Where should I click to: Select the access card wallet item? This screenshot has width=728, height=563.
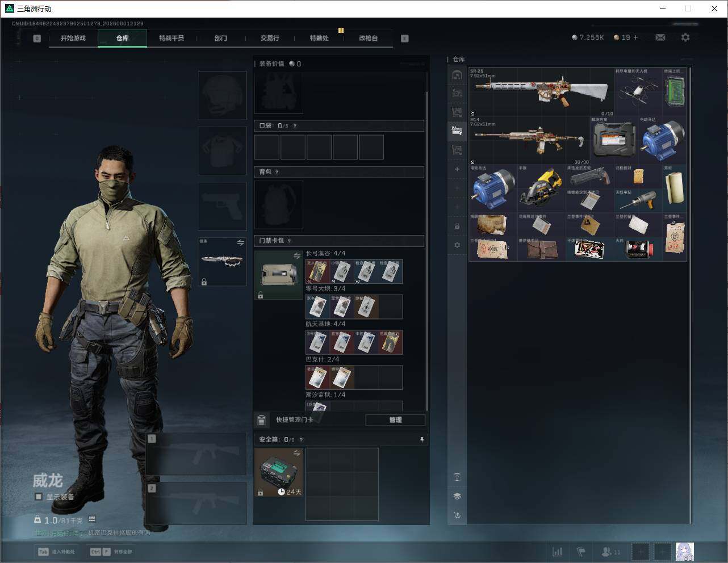(279, 275)
